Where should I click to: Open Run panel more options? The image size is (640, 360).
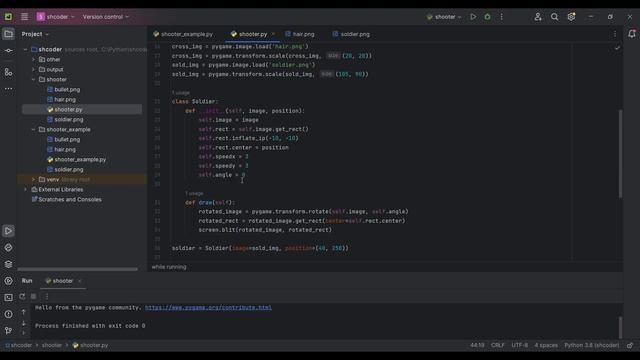click(x=47, y=296)
